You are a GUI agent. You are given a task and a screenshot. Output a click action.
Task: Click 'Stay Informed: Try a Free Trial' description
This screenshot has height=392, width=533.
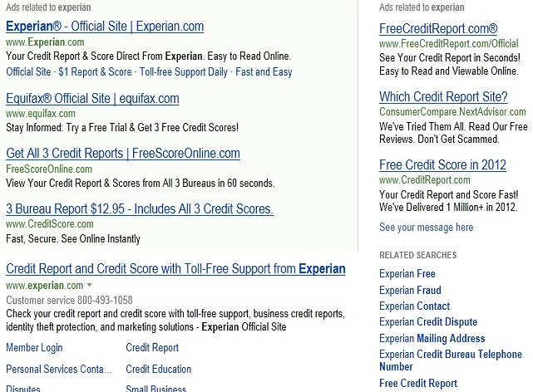tap(122, 128)
